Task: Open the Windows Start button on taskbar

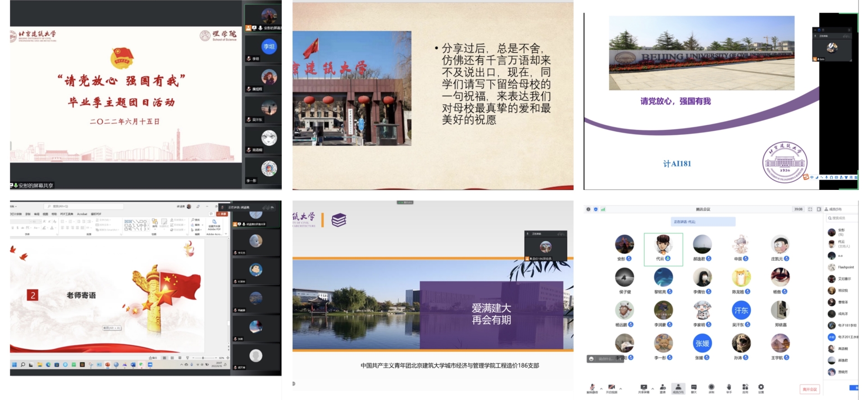Action: 14,364
